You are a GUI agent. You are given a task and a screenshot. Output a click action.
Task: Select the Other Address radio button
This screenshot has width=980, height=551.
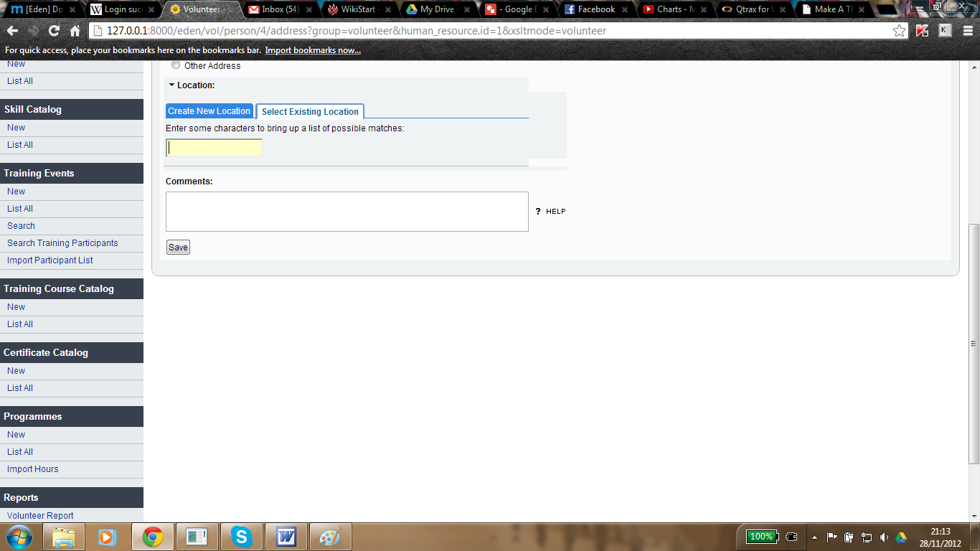176,65
